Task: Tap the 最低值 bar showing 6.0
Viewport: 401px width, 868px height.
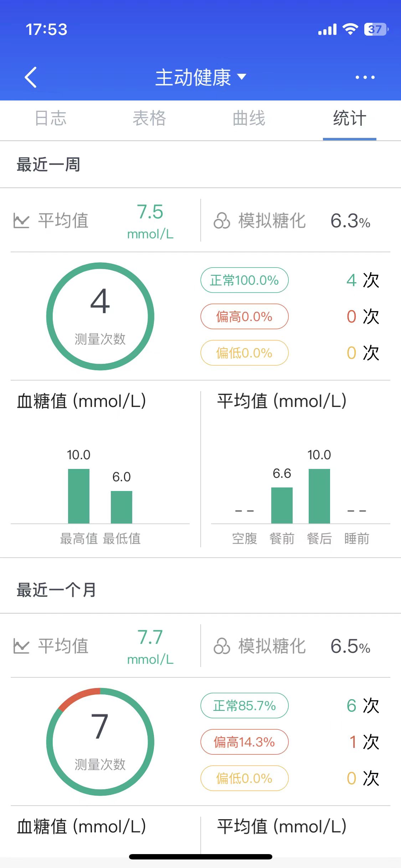Action: pos(122,507)
